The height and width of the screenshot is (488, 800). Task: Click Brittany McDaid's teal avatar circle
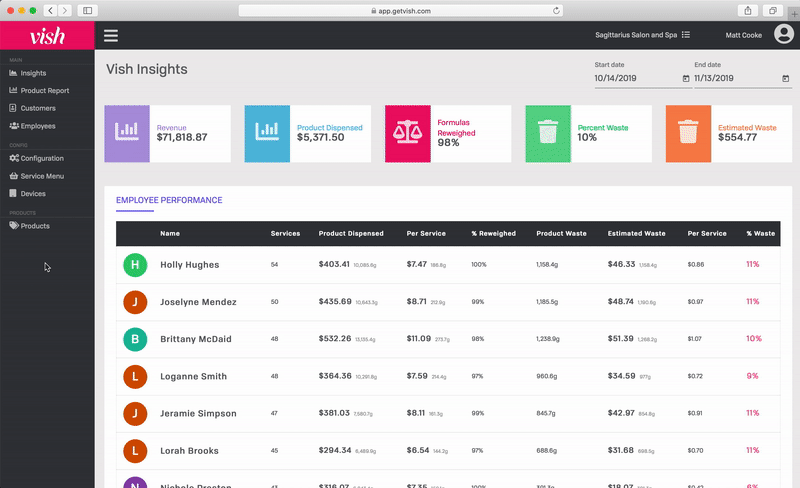pos(135,339)
